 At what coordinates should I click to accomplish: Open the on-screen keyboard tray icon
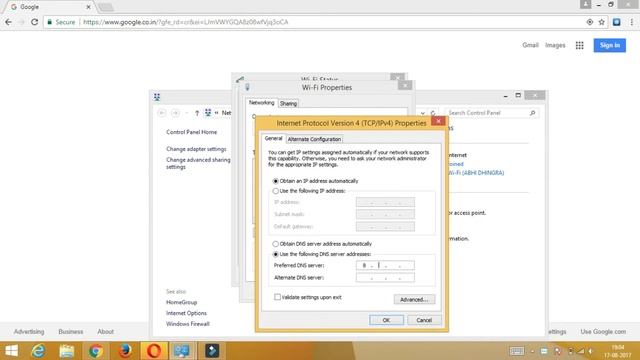(516, 351)
